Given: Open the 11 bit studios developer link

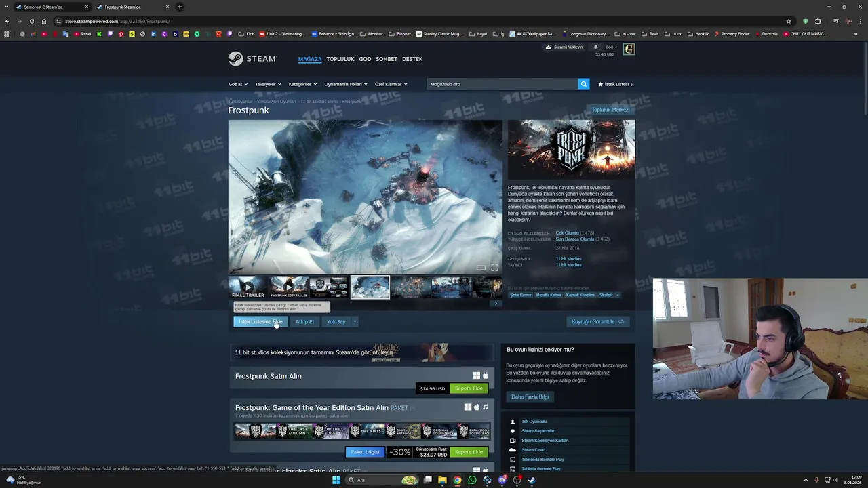Looking at the screenshot, I should 568,258.
